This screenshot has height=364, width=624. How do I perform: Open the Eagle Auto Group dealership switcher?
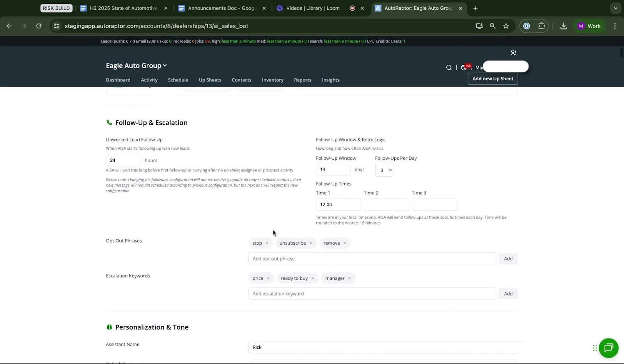coord(136,65)
